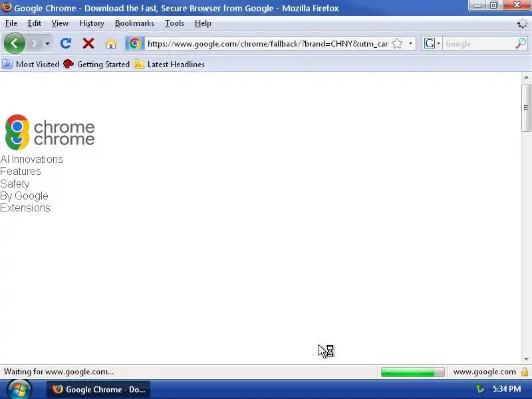The height and width of the screenshot is (399, 532).
Task: Go to the home page icon
Action: (111, 43)
